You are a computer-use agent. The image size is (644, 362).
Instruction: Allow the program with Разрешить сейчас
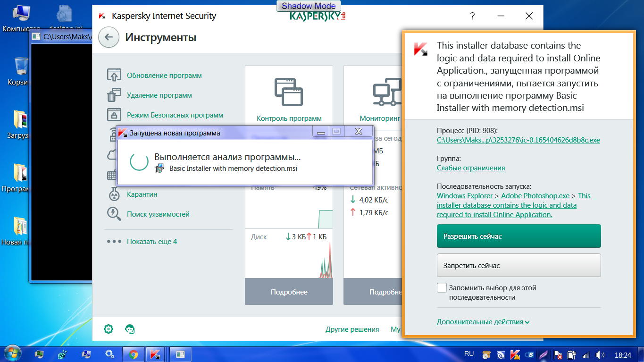[519, 236]
